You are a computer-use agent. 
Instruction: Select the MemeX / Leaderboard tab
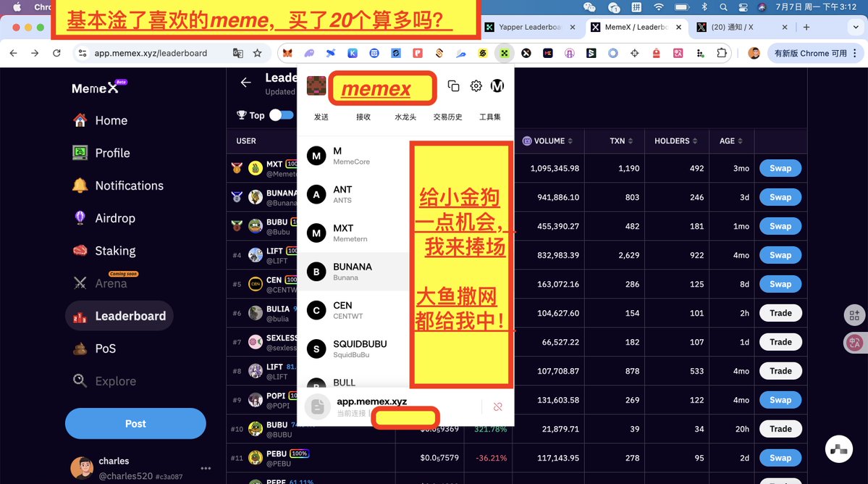pos(636,27)
